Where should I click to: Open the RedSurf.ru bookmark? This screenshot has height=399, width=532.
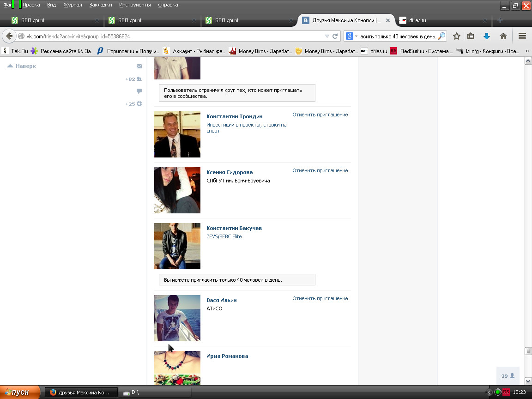(x=421, y=51)
